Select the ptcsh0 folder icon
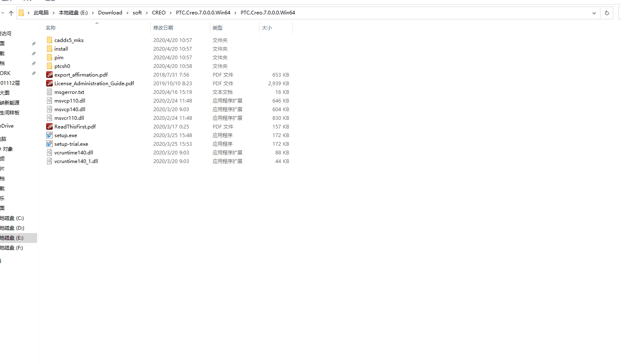 point(49,66)
